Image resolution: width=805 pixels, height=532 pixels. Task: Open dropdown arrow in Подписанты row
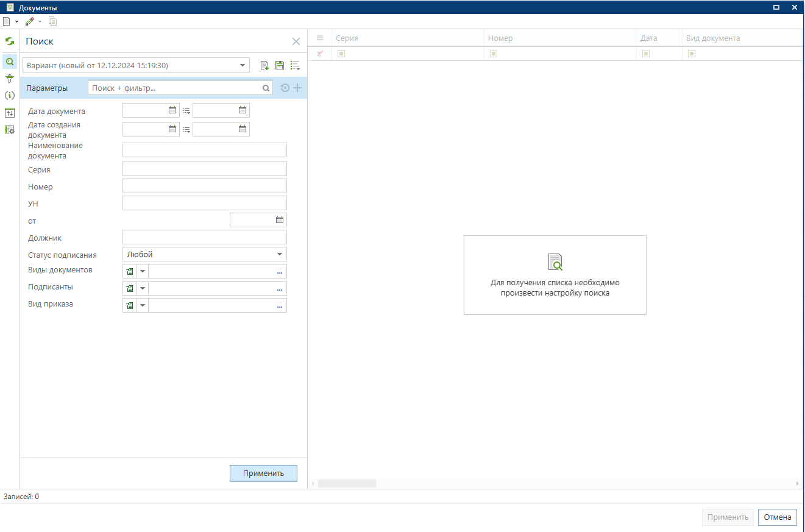point(143,288)
